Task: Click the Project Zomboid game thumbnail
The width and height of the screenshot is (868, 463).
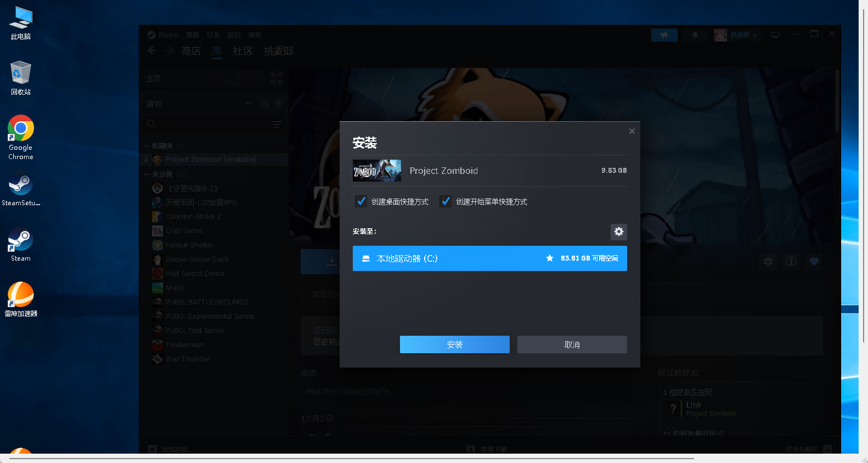Action: pyautogui.click(x=376, y=171)
